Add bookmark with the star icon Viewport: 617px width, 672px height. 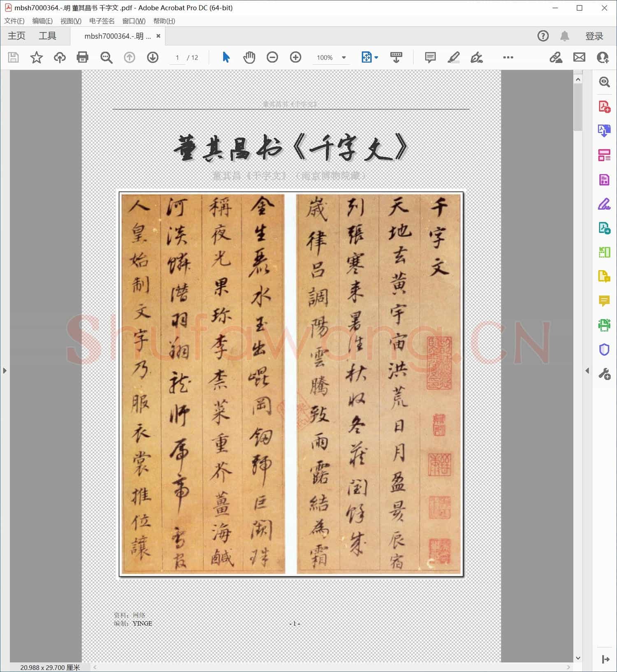pyautogui.click(x=37, y=57)
